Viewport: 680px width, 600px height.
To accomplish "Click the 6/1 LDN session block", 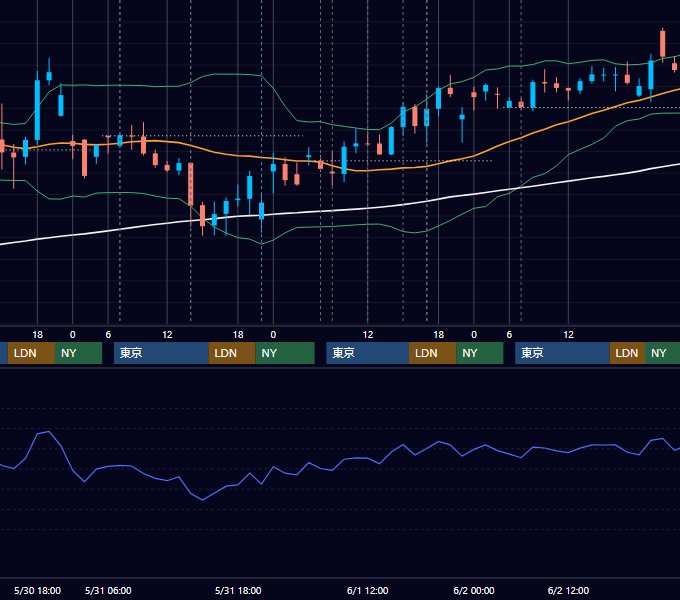I will tap(432, 353).
